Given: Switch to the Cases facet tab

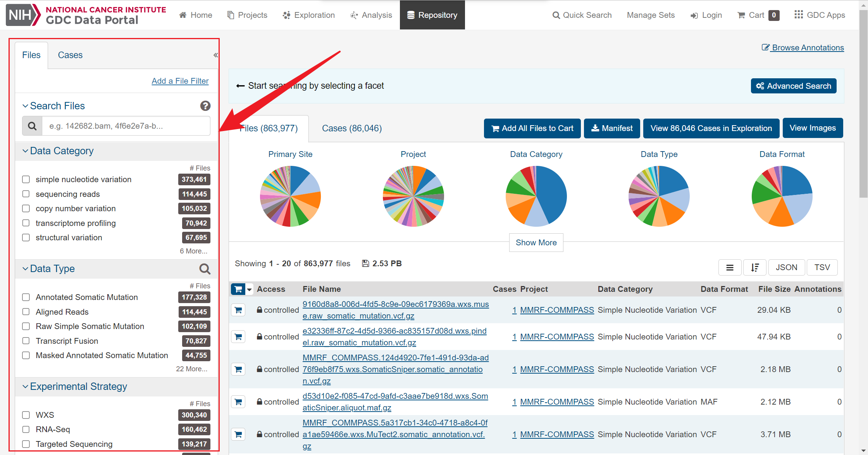Looking at the screenshot, I should (x=70, y=55).
